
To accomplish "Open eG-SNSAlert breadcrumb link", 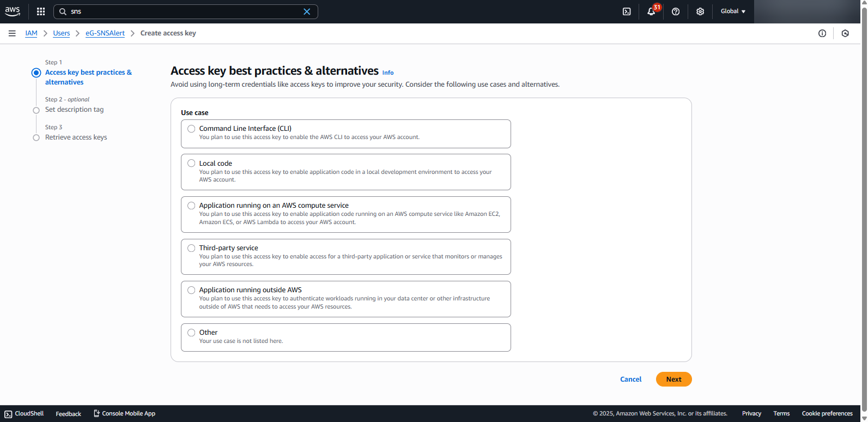I will pyautogui.click(x=105, y=33).
